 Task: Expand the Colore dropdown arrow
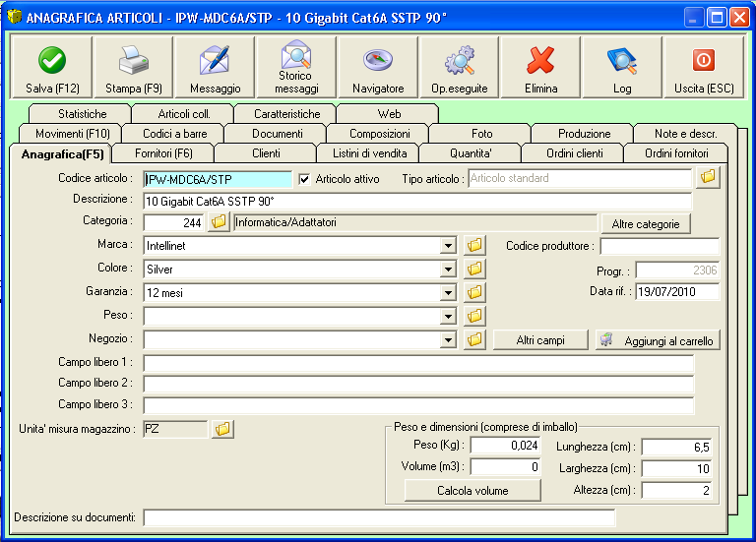[448, 270]
